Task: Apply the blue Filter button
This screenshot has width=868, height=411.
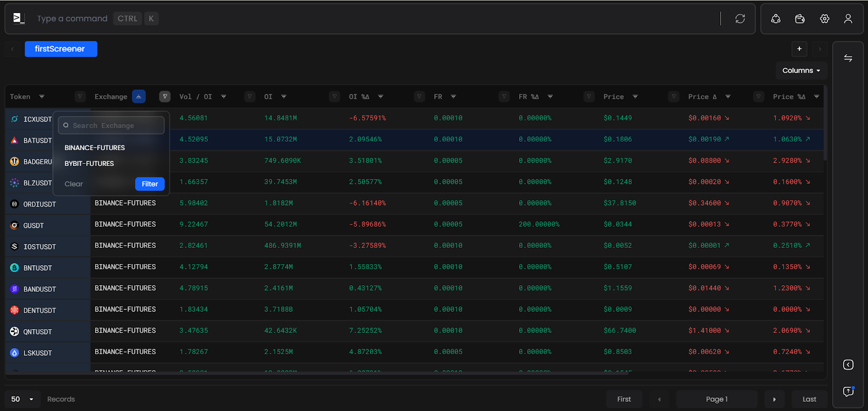Action: 150,184
